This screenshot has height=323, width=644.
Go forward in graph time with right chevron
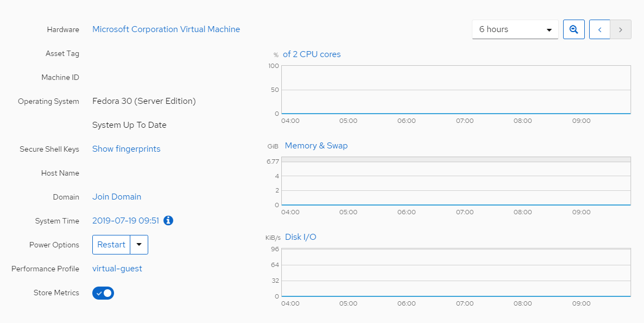[x=620, y=29]
